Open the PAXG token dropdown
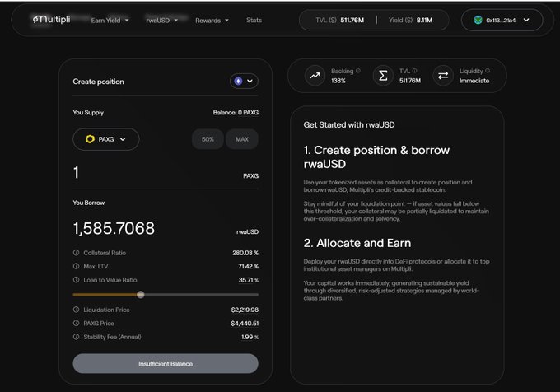This screenshot has width=560, height=392. coord(105,139)
